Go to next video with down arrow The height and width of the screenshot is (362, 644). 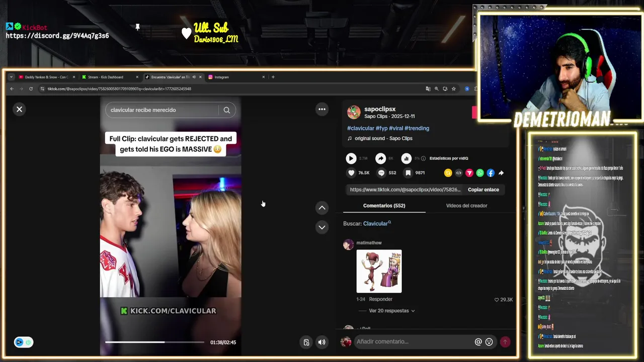tap(322, 227)
